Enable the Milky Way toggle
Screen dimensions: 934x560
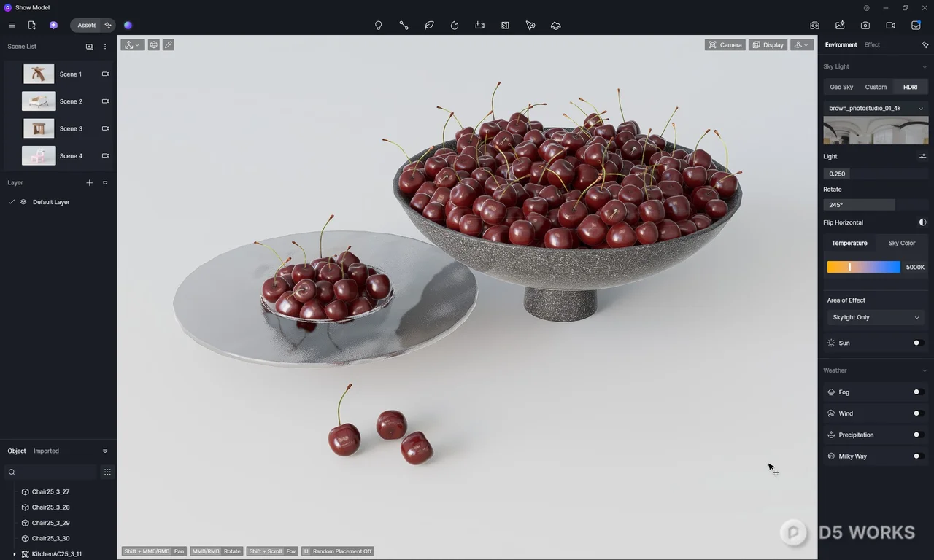(919, 456)
